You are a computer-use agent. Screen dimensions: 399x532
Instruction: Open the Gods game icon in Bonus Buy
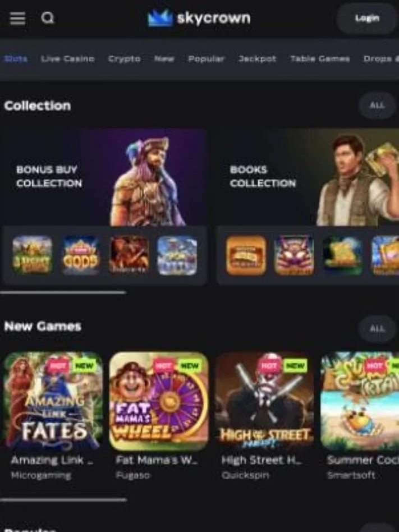(x=80, y=255)
